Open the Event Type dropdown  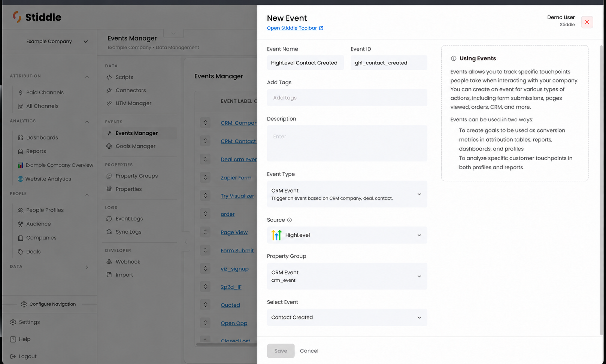pos(347,194)
